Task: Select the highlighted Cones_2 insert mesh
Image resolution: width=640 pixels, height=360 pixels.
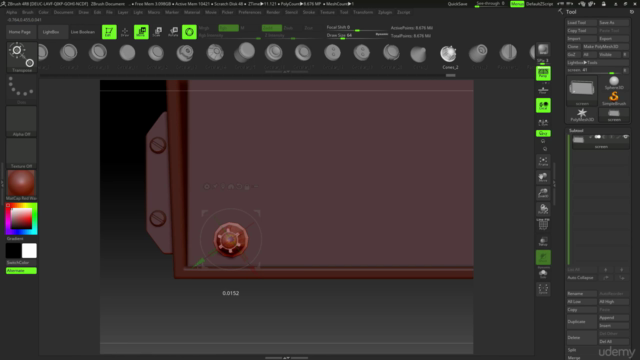Action: coord(449,56)
